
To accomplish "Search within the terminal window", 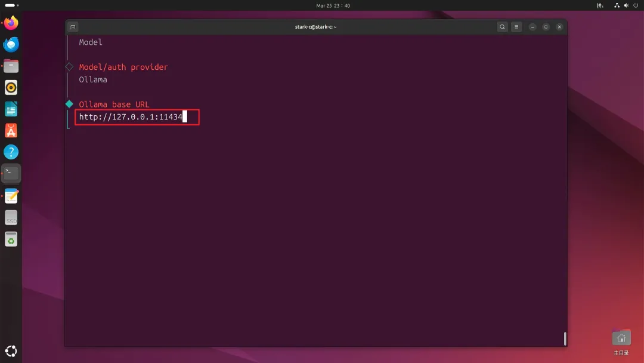I will coord(502,27).
